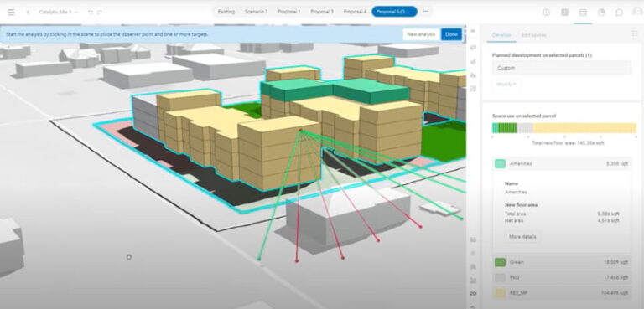Open the calculator-style panel icon in header
Image resolution: width=644 pixels, height=309 pixels.
(x=564, y=13)
